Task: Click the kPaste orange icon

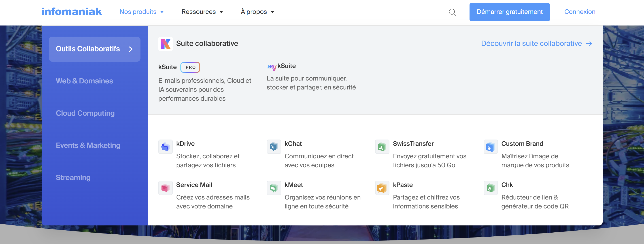Action: [x=382, y=188]
